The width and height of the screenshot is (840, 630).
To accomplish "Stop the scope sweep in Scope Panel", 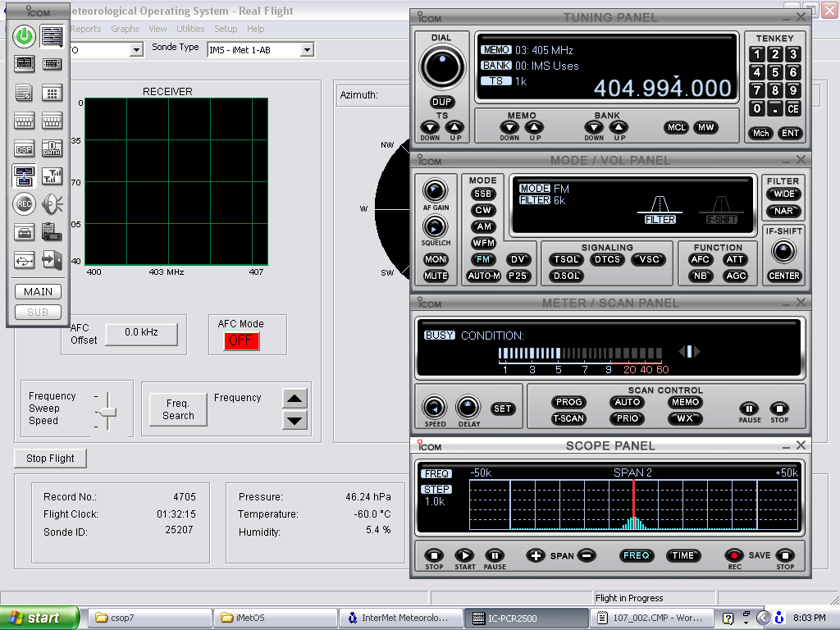I will 434,555.
